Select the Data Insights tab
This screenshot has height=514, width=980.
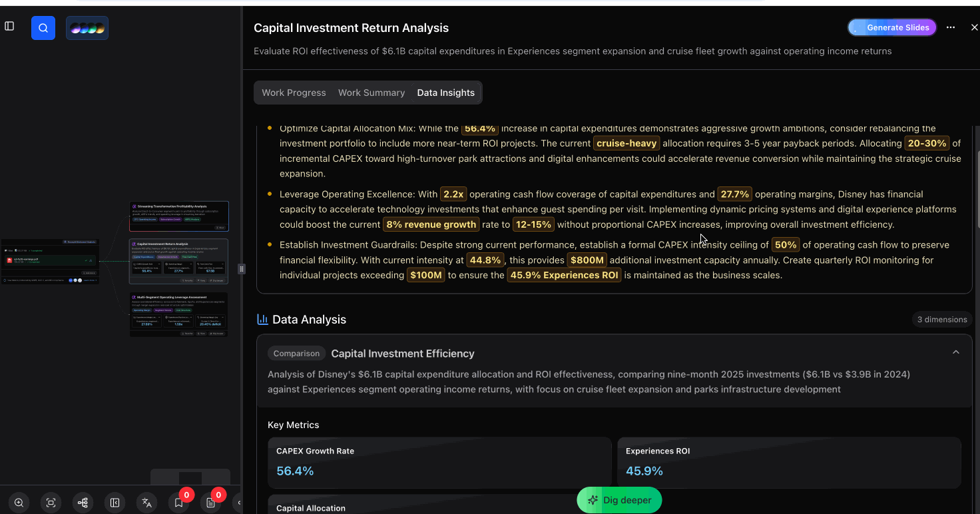pyautogui.click(x=445, y=93)
